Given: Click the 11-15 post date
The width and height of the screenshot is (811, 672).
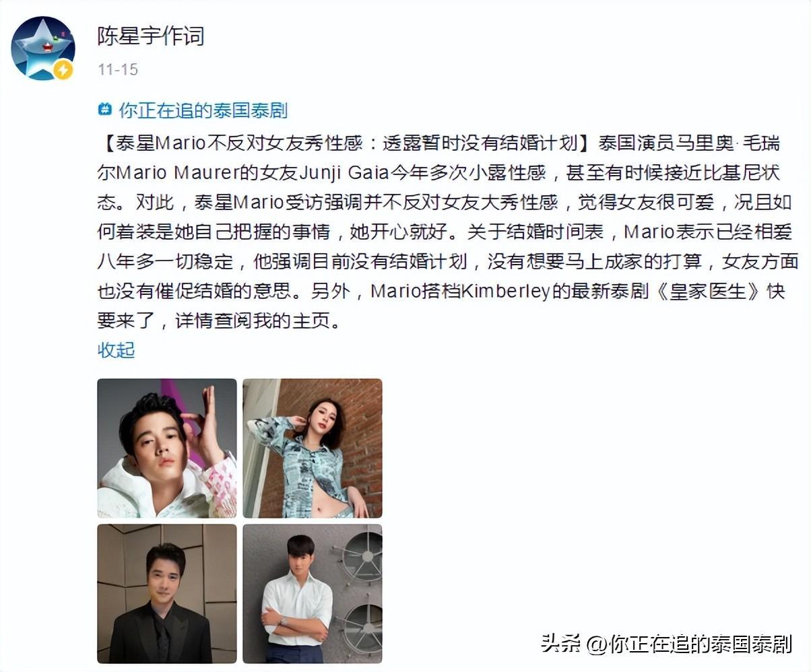Looking at the screenshot, I should click(x=118, y=69).
